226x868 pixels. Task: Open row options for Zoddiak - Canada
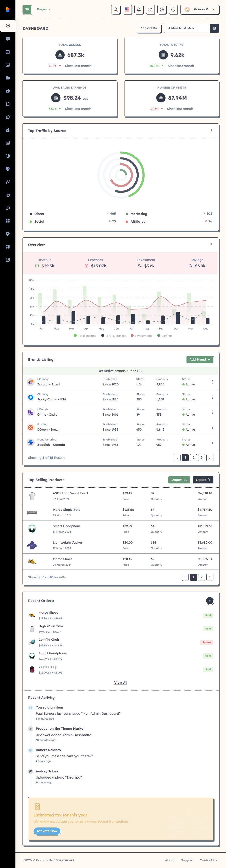(213, 442)
